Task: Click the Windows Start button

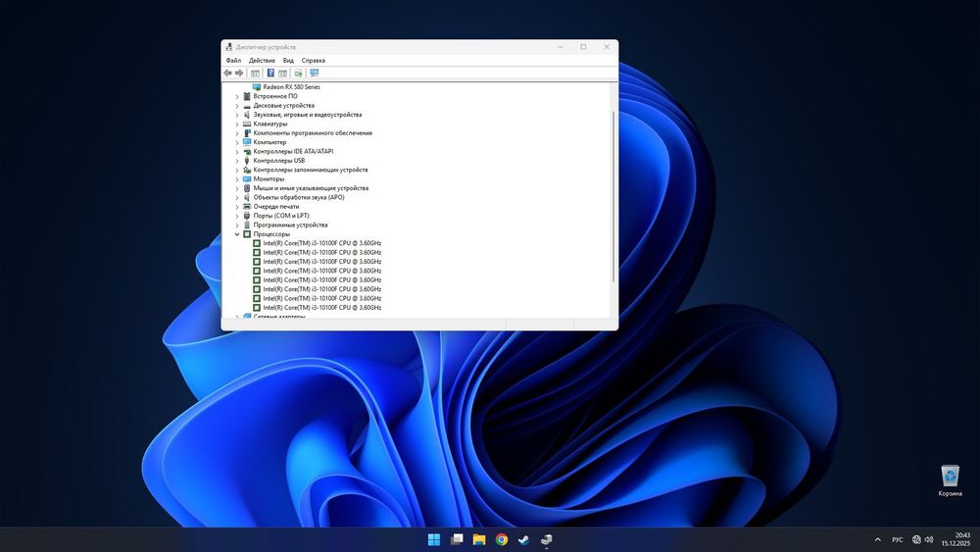Action: [x=433, y=539]
